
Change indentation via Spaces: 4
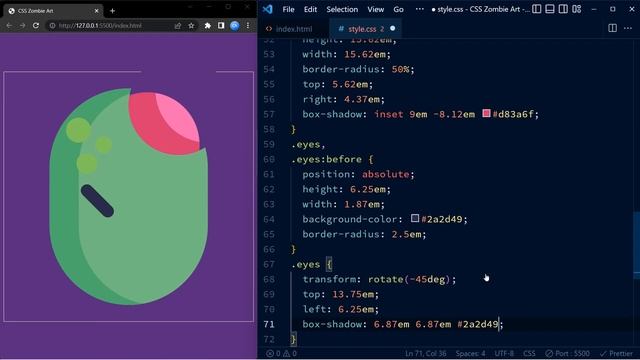(470, 353)
